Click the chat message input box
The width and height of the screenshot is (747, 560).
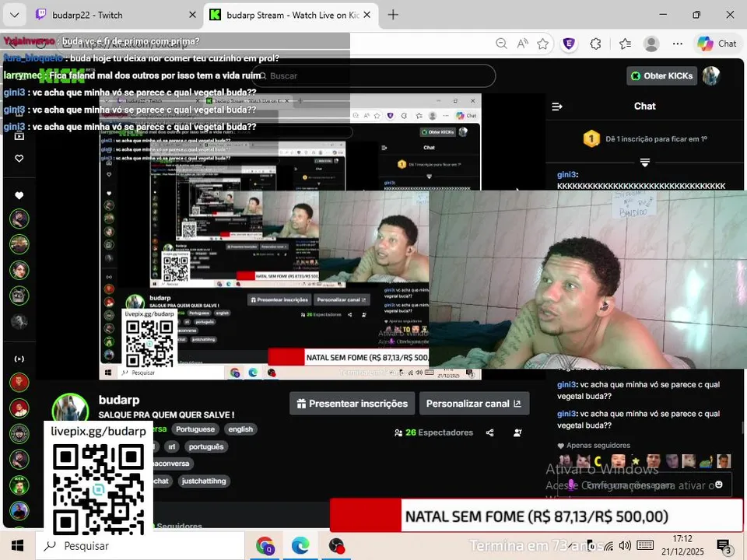pyautogui.click(x=645, y=485)
